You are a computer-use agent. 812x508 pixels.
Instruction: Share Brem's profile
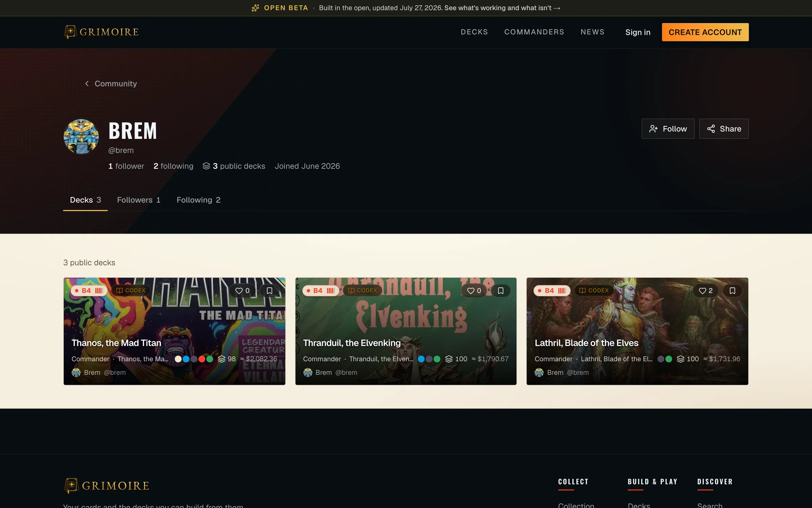point(724,129)
